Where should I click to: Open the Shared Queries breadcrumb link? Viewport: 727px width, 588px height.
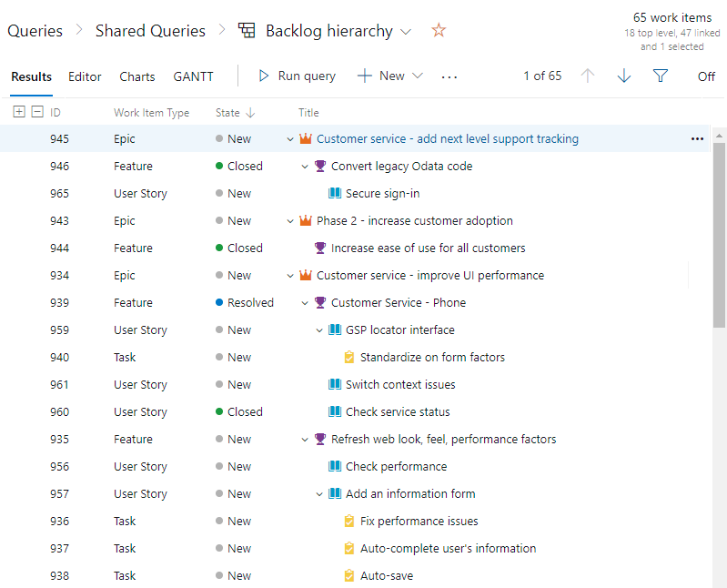tap(150, 31)
